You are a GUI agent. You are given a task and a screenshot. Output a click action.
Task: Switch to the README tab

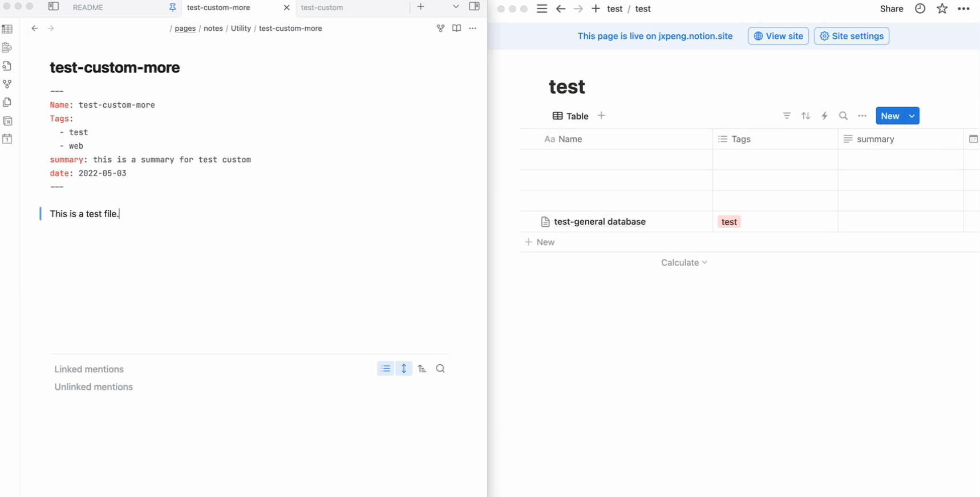[x=88, y=7]
